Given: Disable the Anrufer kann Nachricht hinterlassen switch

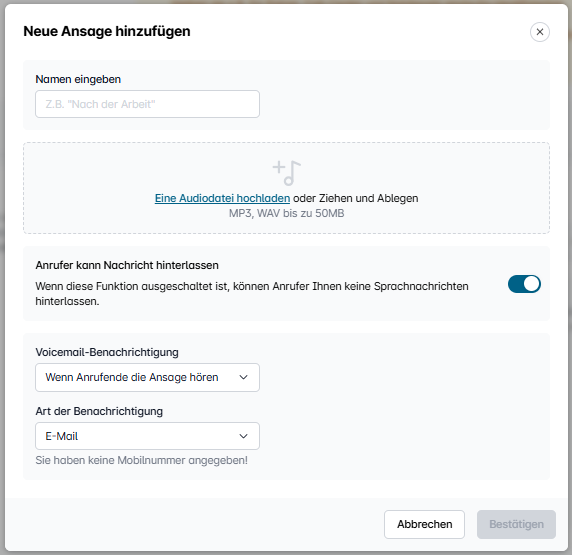Looking at the screenshot, I should pos(524,284).
